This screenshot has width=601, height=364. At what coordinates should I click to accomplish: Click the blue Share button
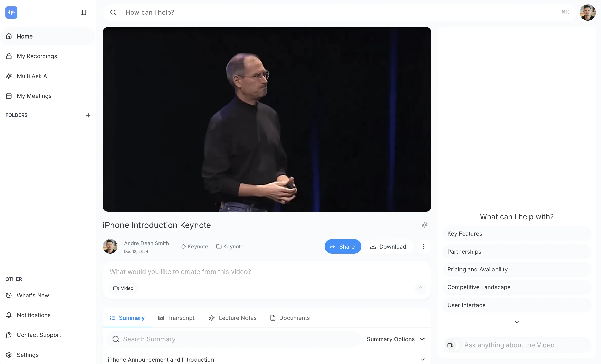(x=343, y=246)
